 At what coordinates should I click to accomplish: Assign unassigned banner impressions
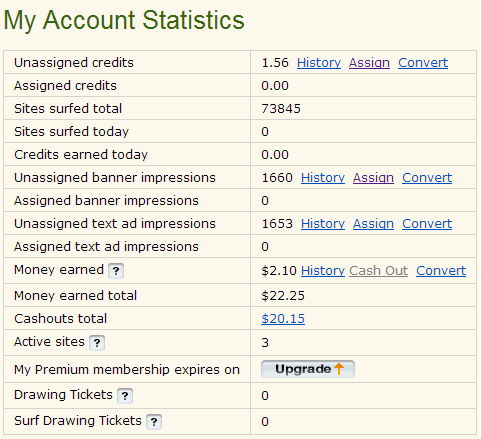tap(373, 178)
